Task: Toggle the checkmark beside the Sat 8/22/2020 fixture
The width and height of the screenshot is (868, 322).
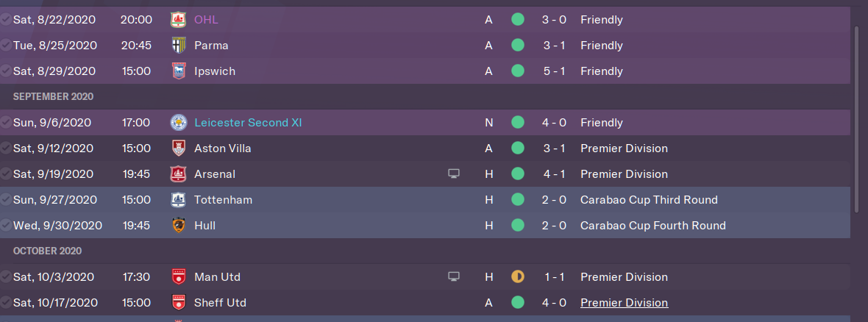Action: 6,20
